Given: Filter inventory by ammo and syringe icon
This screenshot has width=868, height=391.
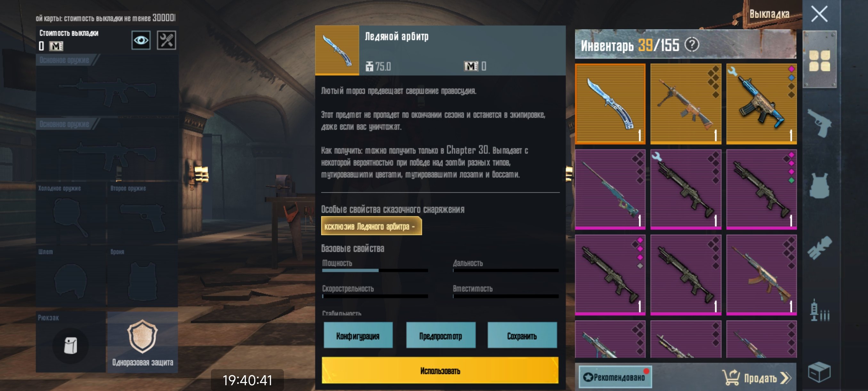Looking at the screenshot, I should coord(819,310).
